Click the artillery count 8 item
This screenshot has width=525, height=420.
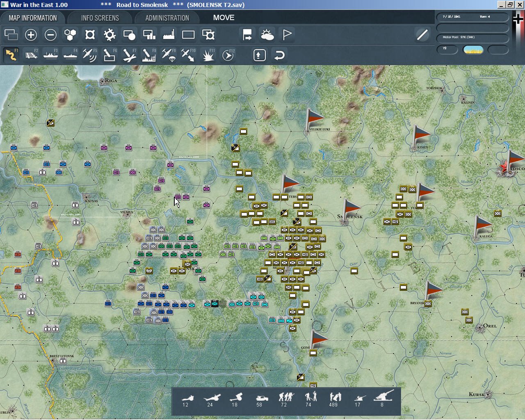click(383, 399)
